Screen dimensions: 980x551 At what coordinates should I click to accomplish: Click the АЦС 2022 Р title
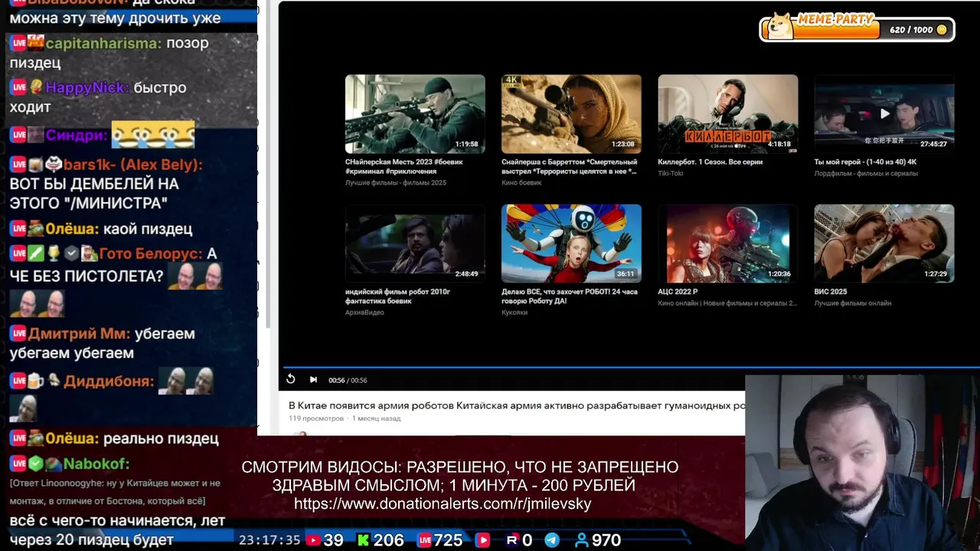(678, 292)
